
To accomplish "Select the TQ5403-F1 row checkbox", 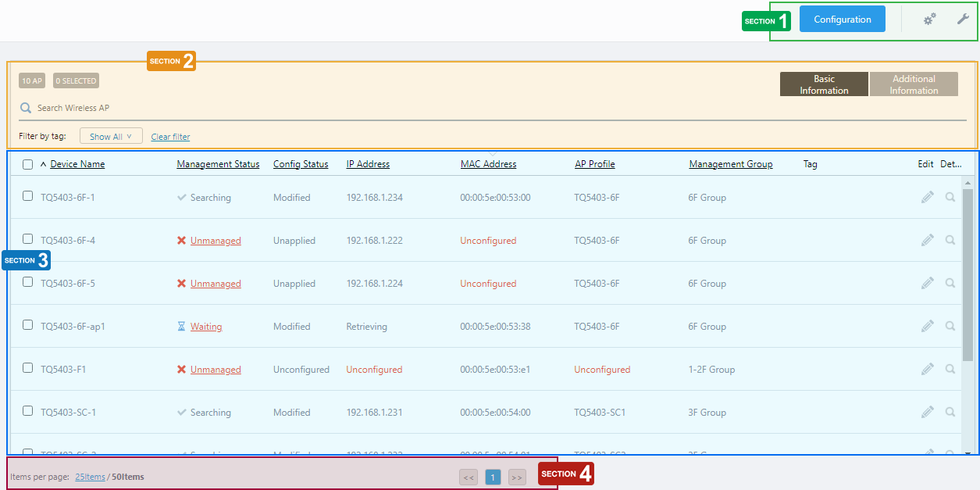I will [28, 368].
